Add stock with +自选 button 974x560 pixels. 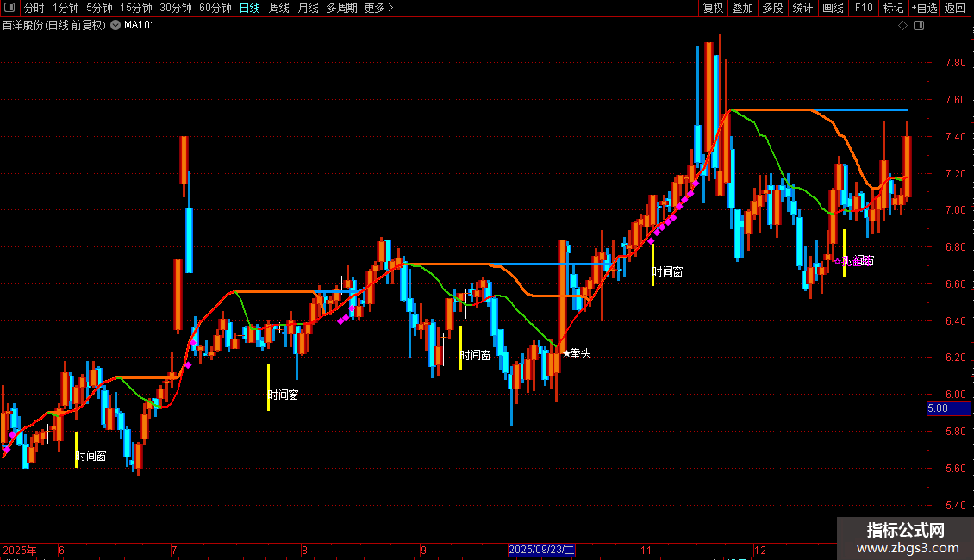pyautogui.click(x=924, y=8)
